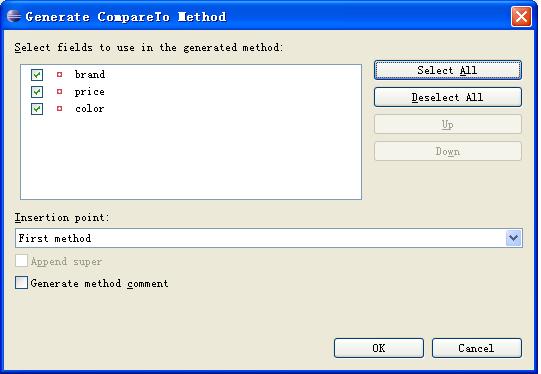Click the private field icon beside brand
Viewport: 541px width, 374px height.
(x=59, y=74)
